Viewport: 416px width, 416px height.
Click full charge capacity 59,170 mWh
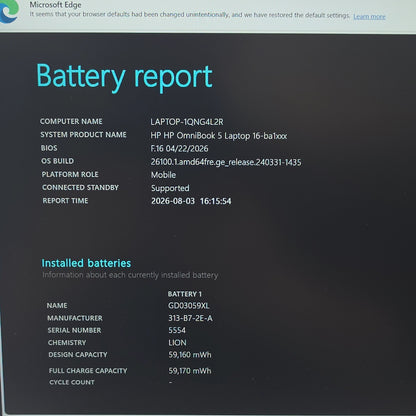tap(190, 371)
